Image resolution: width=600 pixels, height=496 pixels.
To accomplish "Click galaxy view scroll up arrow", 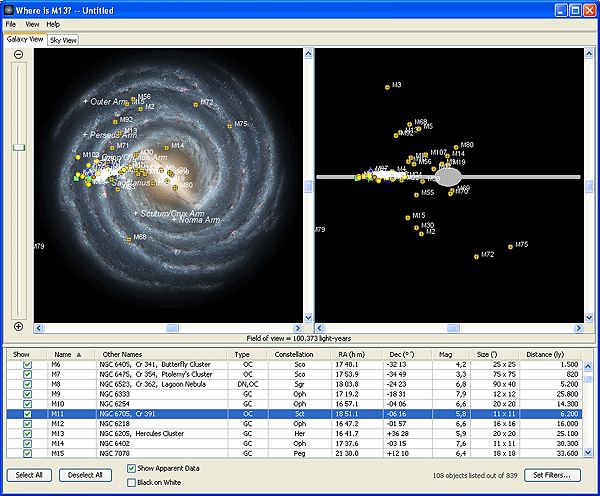I will pos(308,54).
